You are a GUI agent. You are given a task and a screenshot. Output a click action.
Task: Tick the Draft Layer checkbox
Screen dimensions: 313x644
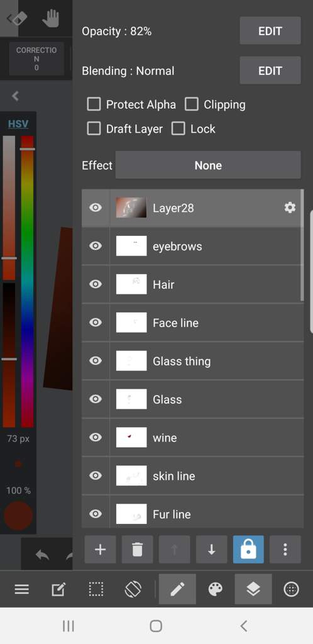pyautogui.click(x=94, y=128)
